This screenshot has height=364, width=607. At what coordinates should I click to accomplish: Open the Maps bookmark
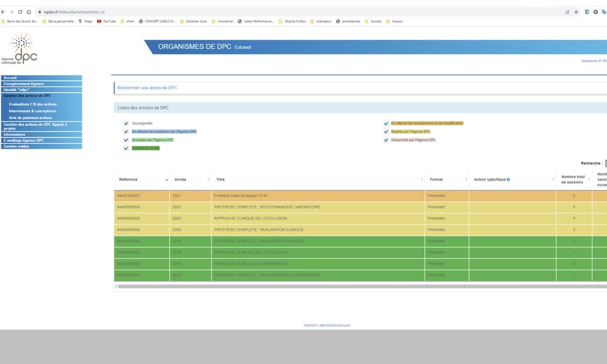pyautogui.click(x=85, y=21)
